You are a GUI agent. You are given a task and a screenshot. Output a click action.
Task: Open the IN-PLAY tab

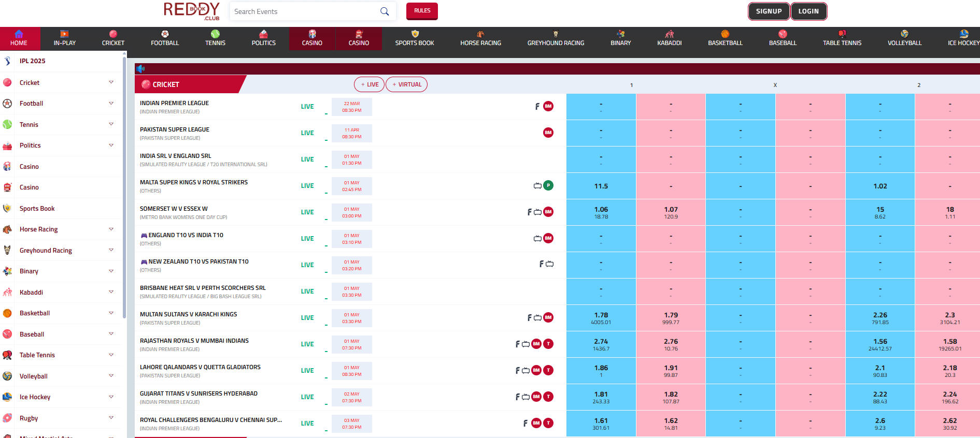65,38
